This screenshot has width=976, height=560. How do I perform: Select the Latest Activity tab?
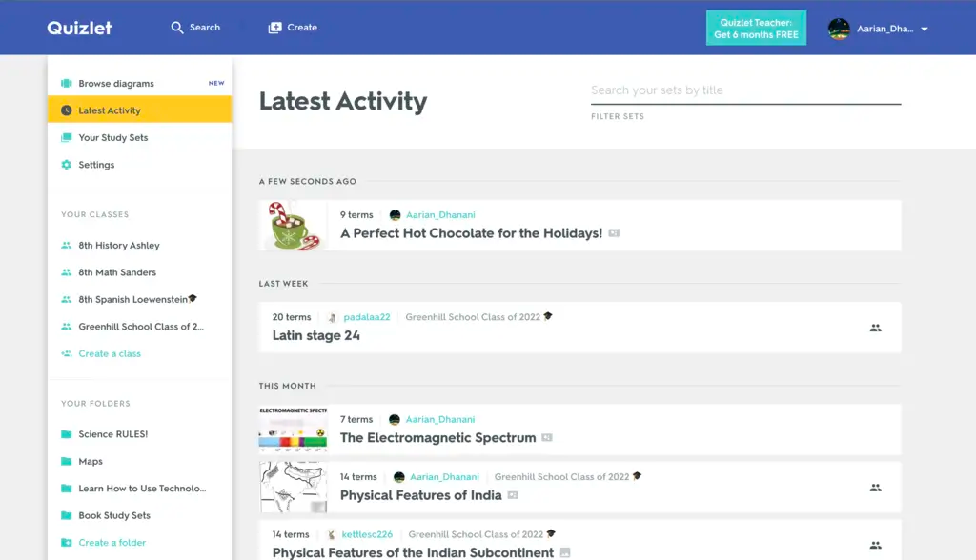pos(109,110)
